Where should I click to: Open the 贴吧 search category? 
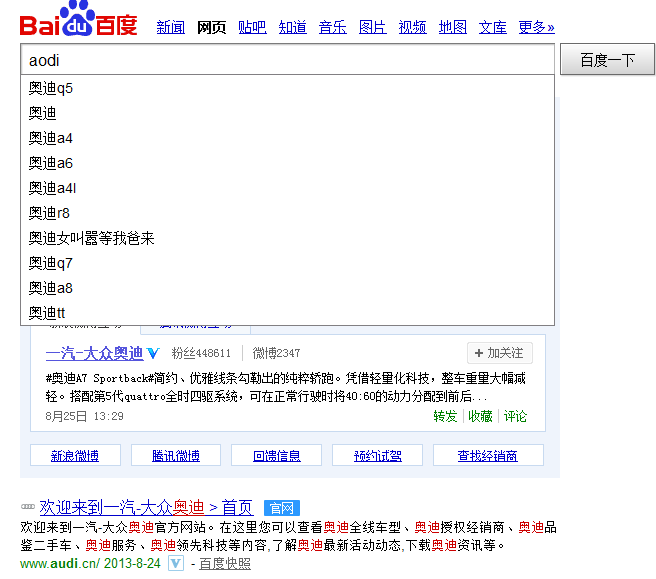[252, 27]
